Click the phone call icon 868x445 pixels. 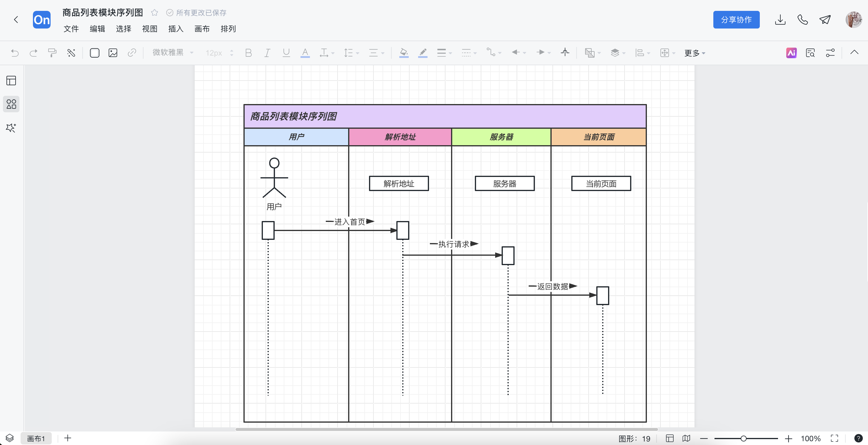coord(803,19)
